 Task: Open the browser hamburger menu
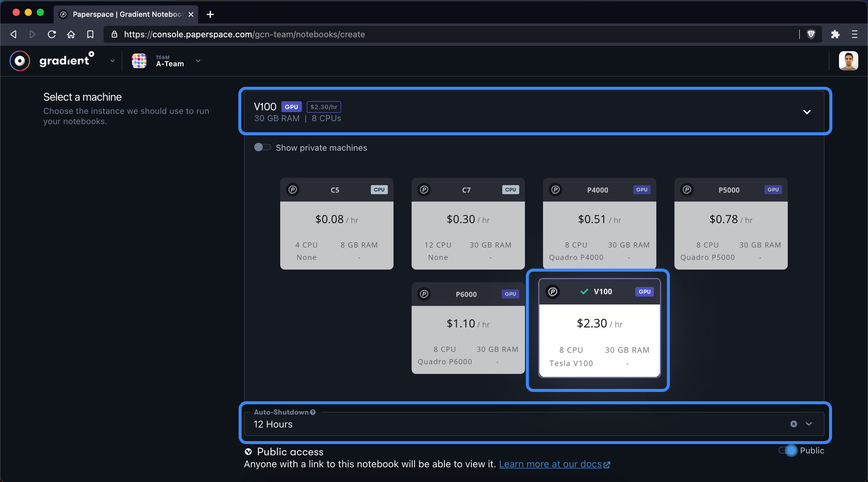pyautogui.click(x=855, y=34)
